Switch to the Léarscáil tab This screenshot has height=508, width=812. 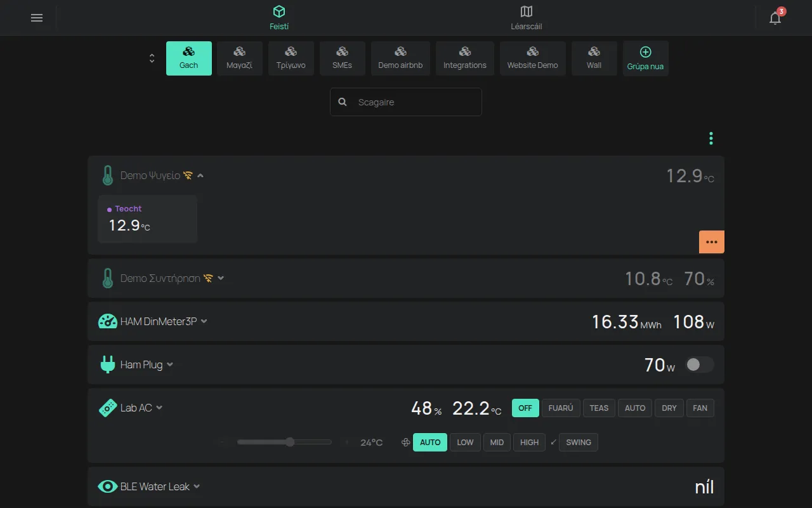527,18
